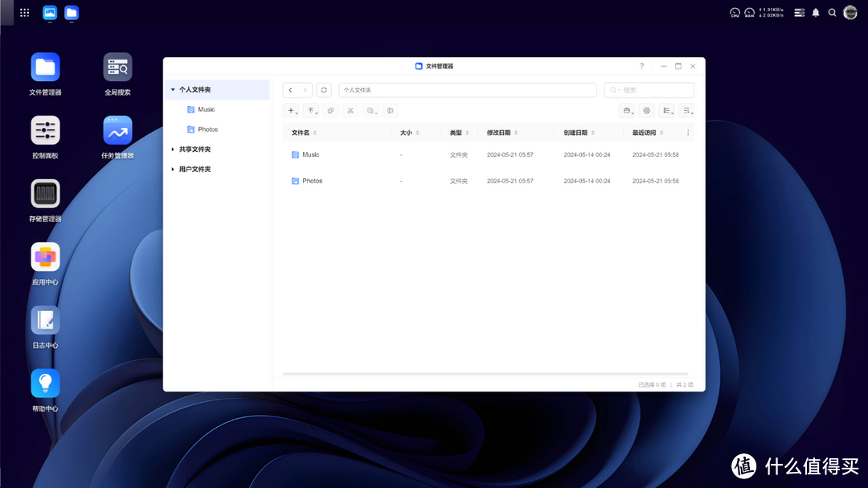
Task: Select the Music folder row in list
Action: (311, 154)
